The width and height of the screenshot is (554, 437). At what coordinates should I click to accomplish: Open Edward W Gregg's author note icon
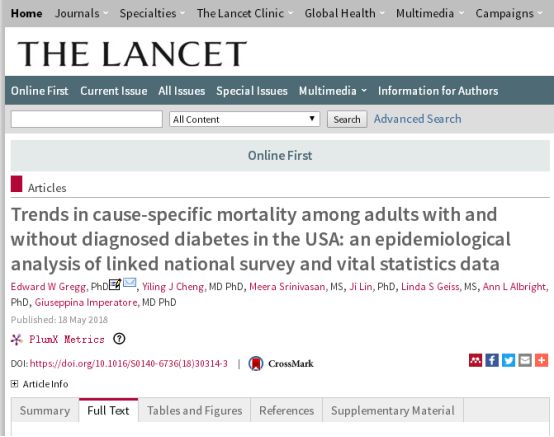tap(115, 284)
